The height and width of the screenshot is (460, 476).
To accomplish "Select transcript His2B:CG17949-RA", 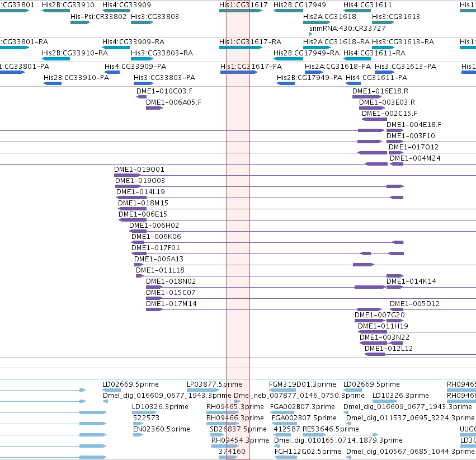I will (289, 59).
